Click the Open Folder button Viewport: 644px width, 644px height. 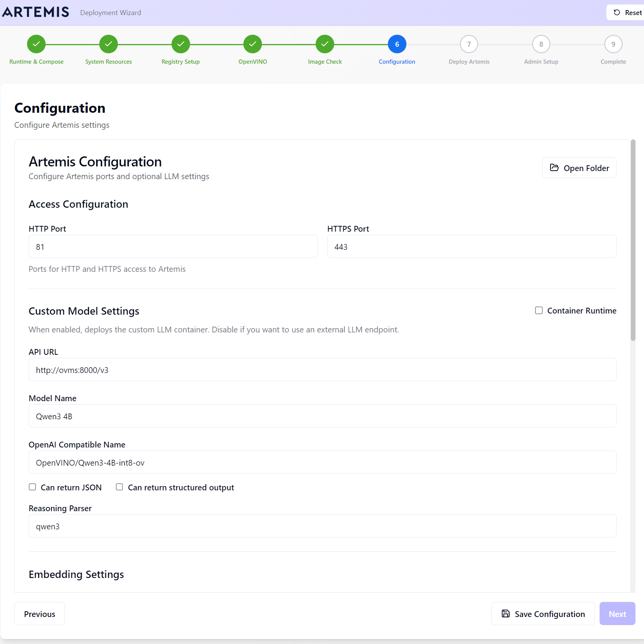click(x=579, y=168)
